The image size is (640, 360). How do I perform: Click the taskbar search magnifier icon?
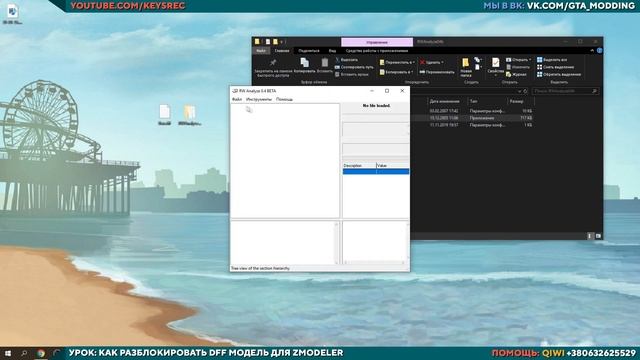[x=24, y=353]
